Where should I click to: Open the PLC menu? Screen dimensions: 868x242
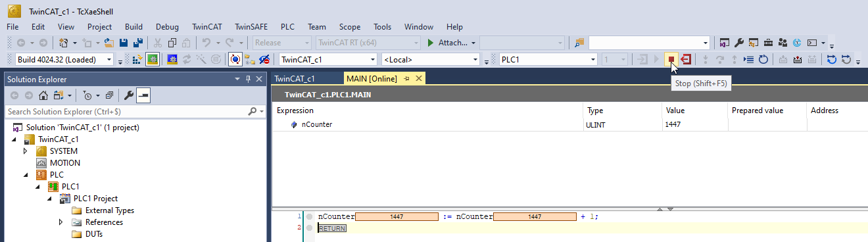[287, 27]
